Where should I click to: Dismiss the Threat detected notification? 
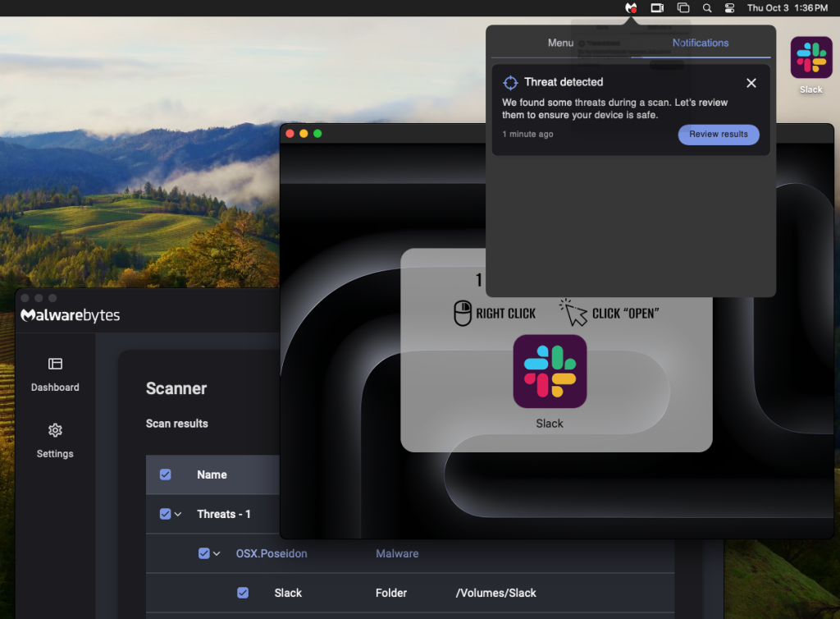tap(751, 83)
